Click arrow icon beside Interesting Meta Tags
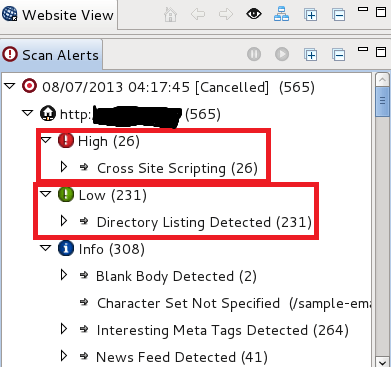This screenshot has width=391, height=367. pyautogui.click(x=84, y=329)
